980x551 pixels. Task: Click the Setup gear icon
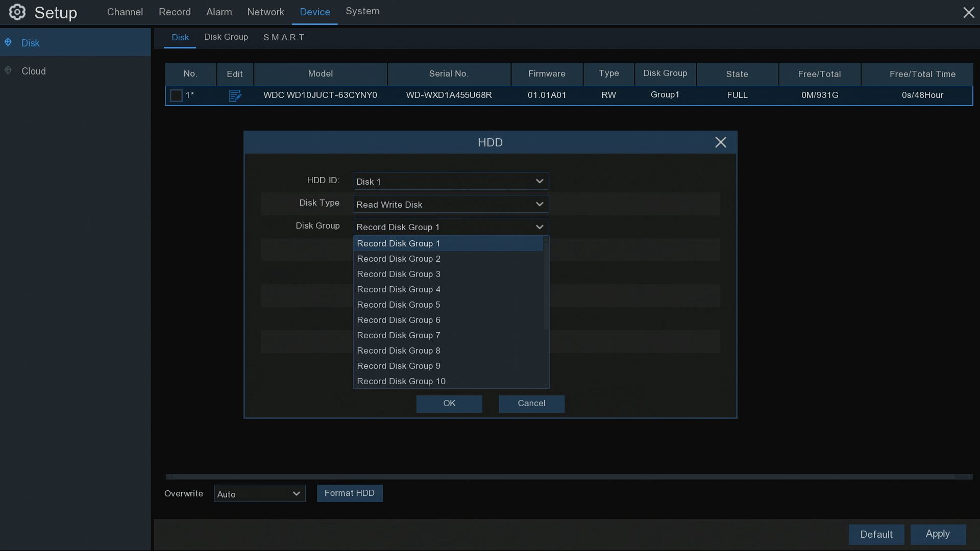click(17, 12)
